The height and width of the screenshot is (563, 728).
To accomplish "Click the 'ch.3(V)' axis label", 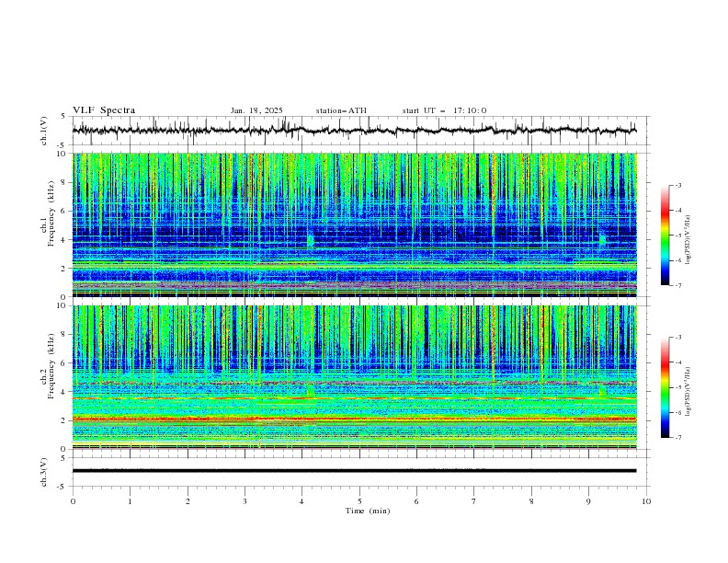I will 44,472.
